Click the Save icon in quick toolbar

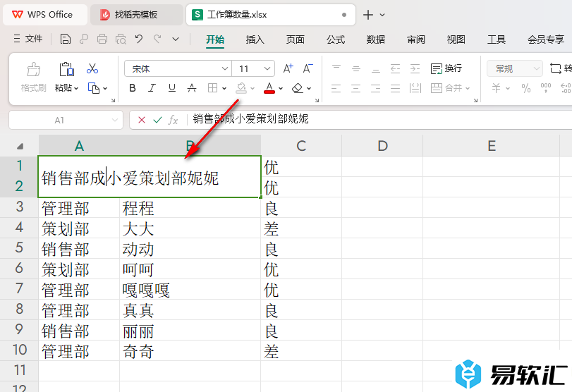(66, 39)
